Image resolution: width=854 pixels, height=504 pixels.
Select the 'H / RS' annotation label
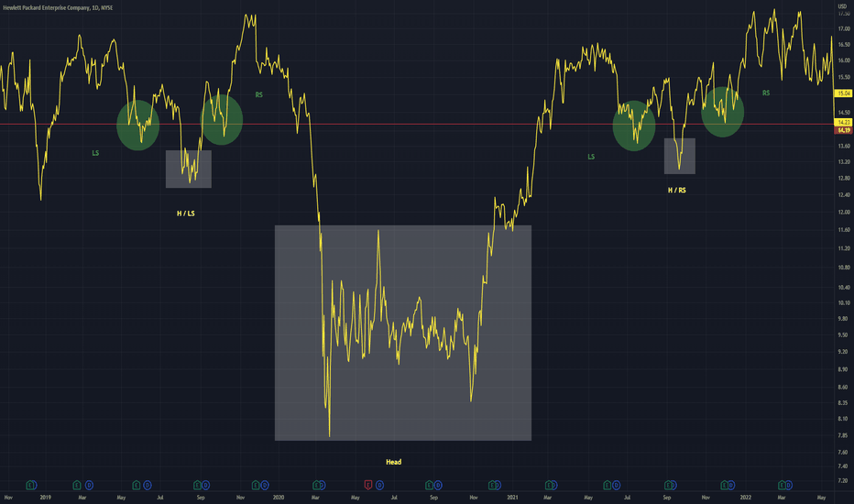(x=677, y=191)
